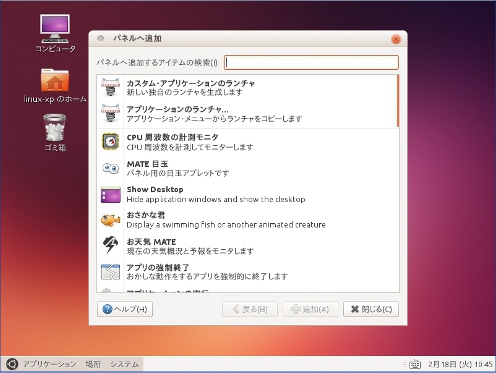
Task: Select the weather lightning cloud icon
Action: [110, 245]
